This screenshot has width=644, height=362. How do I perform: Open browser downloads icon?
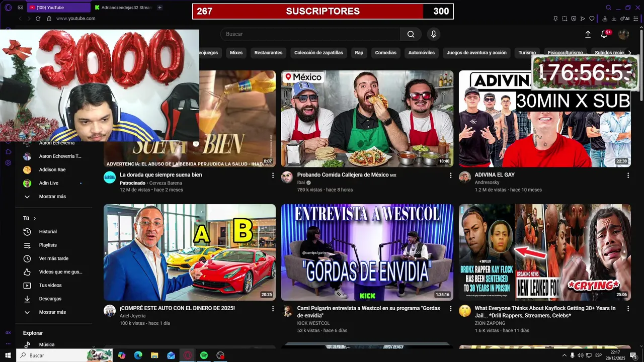coord(614,19)
